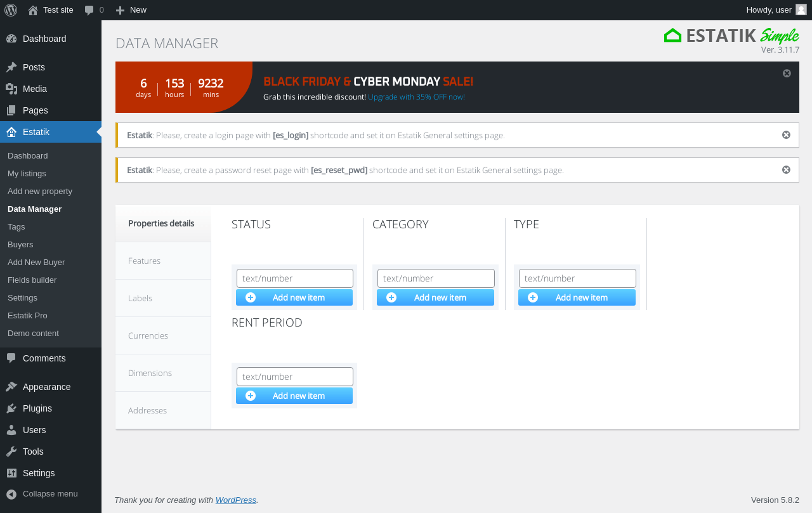Click the Appearance paintbrush icon
812x513 pixels.
pos(11,387)
